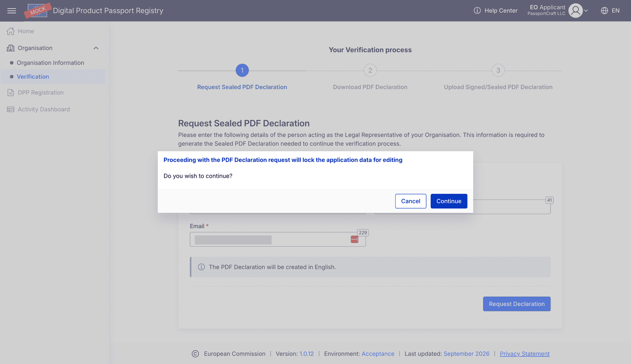
Task: Open DPP Registration menu item
Action: 41,93
